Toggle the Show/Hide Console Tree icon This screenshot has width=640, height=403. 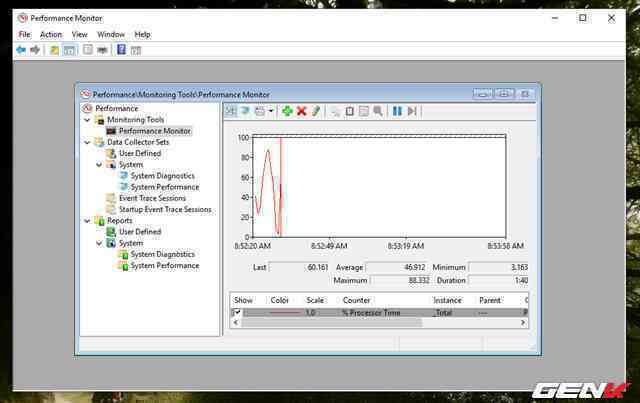tap(69, 50)
